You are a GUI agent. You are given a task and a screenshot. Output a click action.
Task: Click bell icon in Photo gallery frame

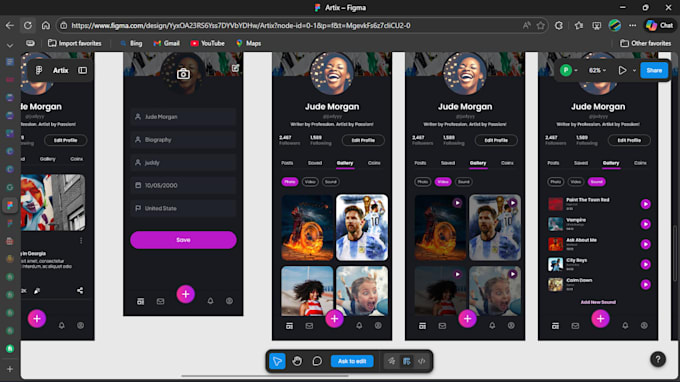[359, 326]
